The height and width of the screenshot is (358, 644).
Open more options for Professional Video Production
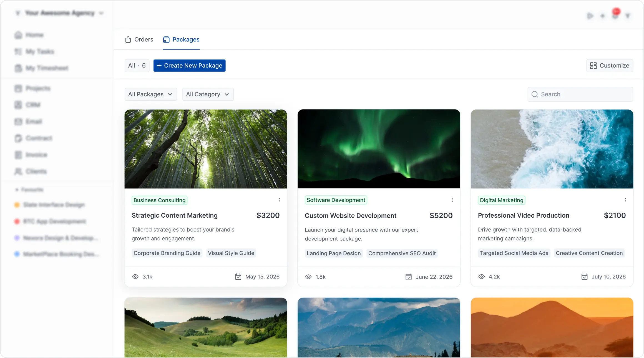(625, 200)
